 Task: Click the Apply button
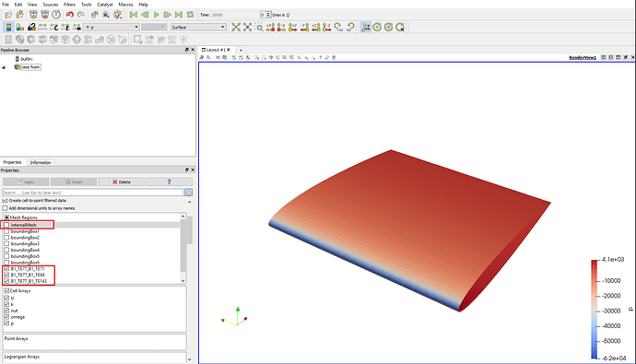[x=26, y=182]
